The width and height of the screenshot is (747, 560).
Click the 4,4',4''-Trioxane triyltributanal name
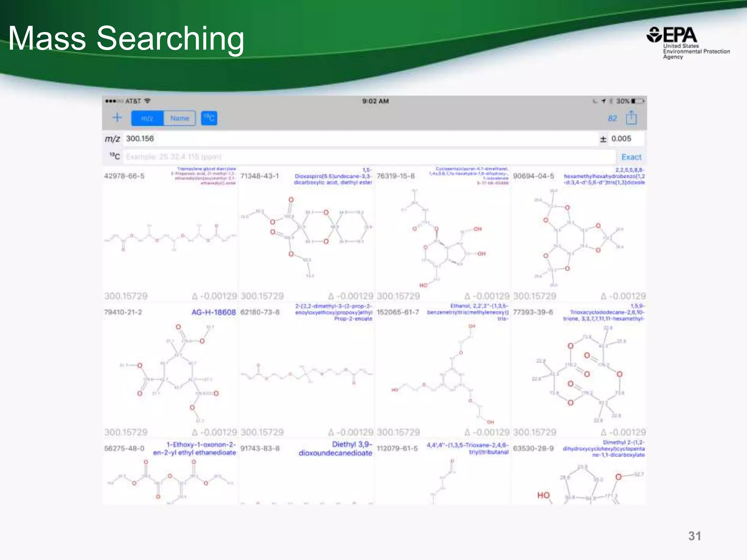[467, 449]
